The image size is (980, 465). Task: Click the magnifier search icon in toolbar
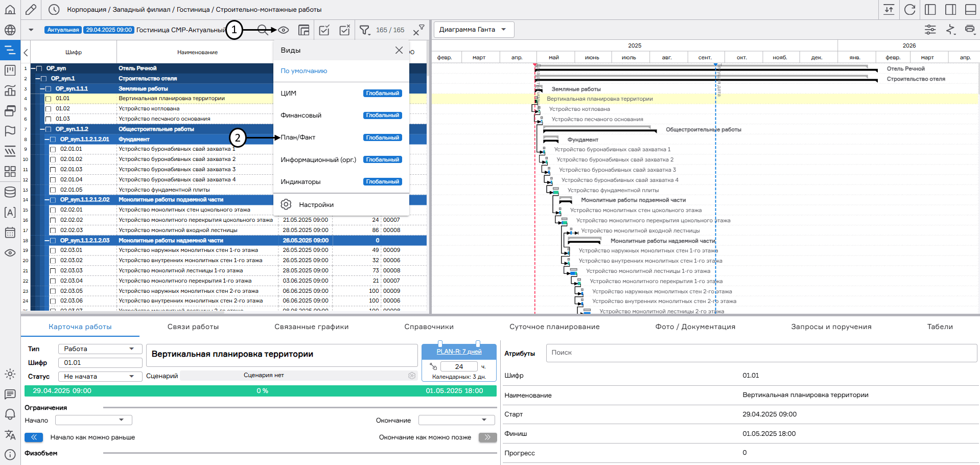(262, 30)
